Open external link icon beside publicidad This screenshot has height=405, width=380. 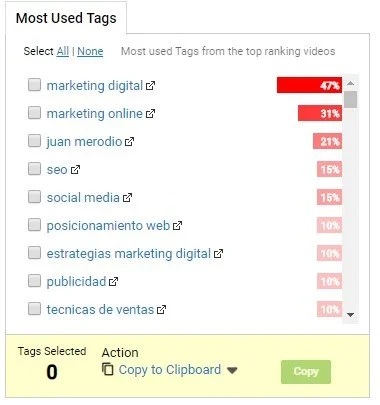click(113, 282)
